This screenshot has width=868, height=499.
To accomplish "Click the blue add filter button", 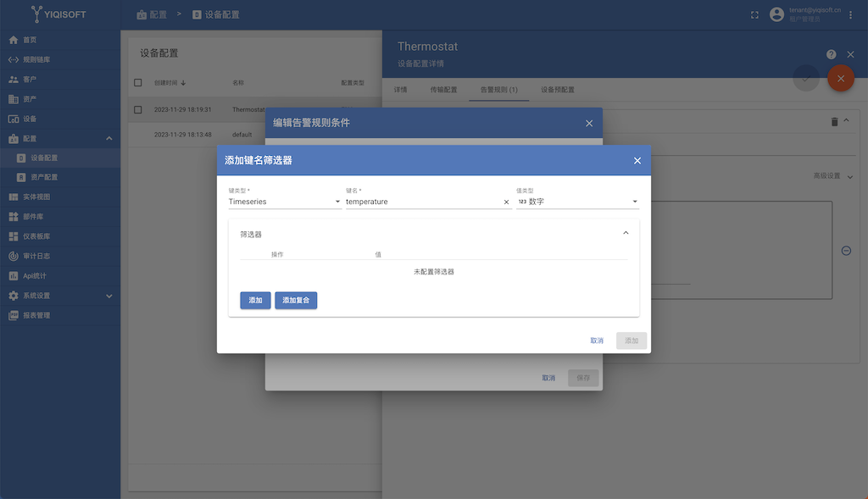I will pyautogui.click(x=255, y=301).
